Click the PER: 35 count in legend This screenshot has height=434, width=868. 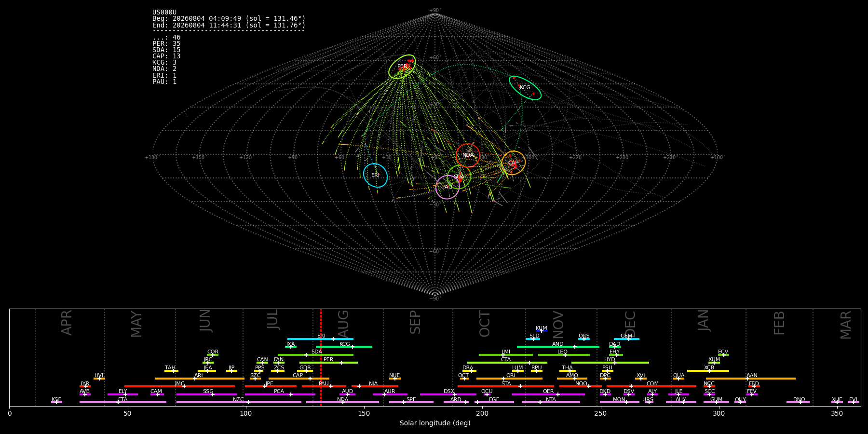[166, 44]
